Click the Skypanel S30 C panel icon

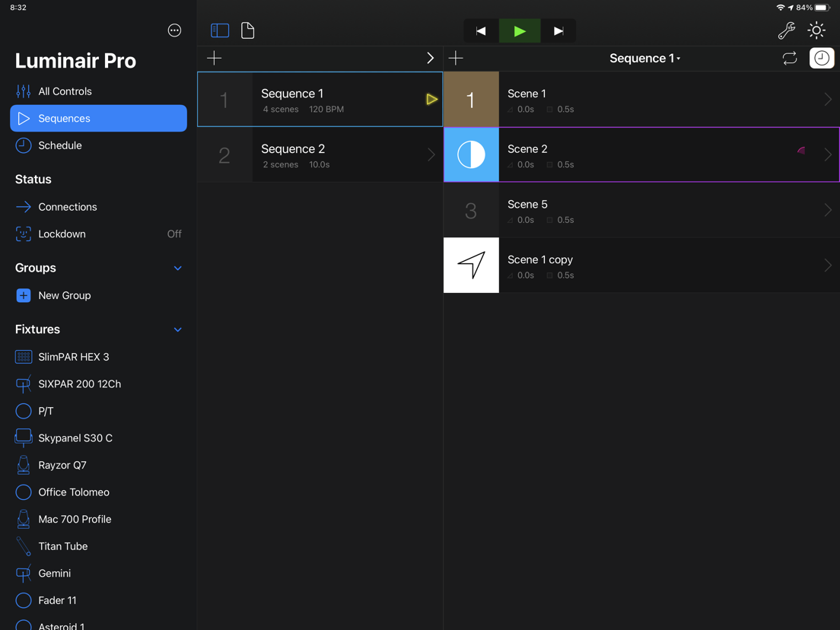click(x=24, y=437)
